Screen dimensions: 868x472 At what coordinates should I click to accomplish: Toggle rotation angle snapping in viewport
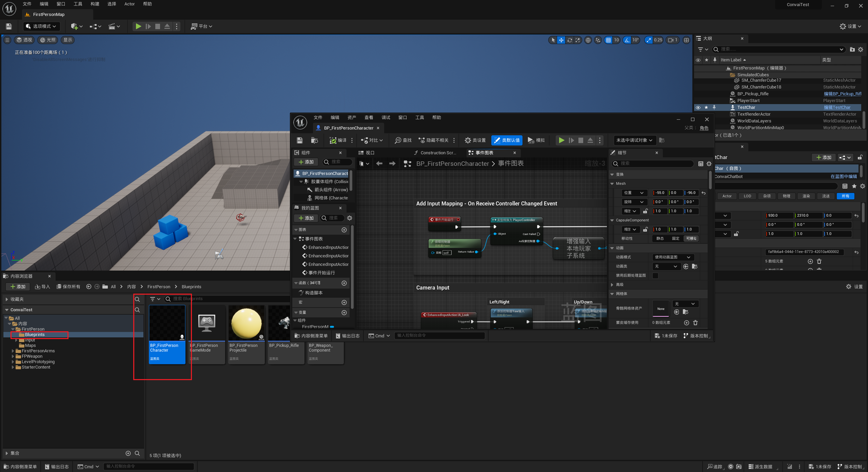[x=627, y=40]
